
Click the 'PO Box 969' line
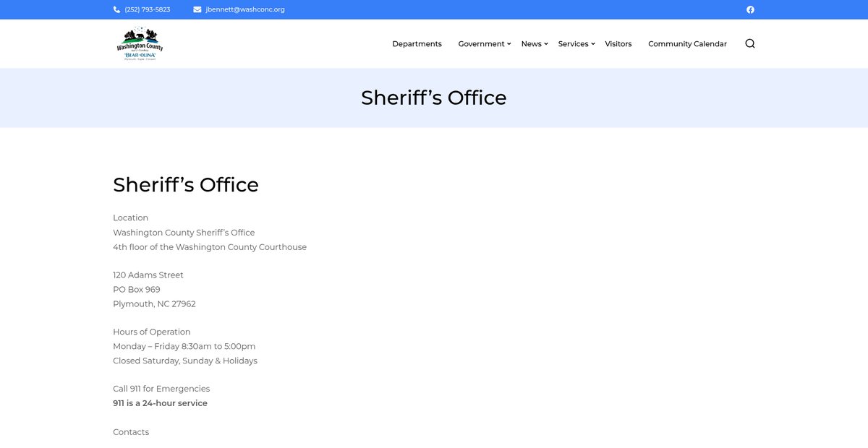tap(137, 290)
